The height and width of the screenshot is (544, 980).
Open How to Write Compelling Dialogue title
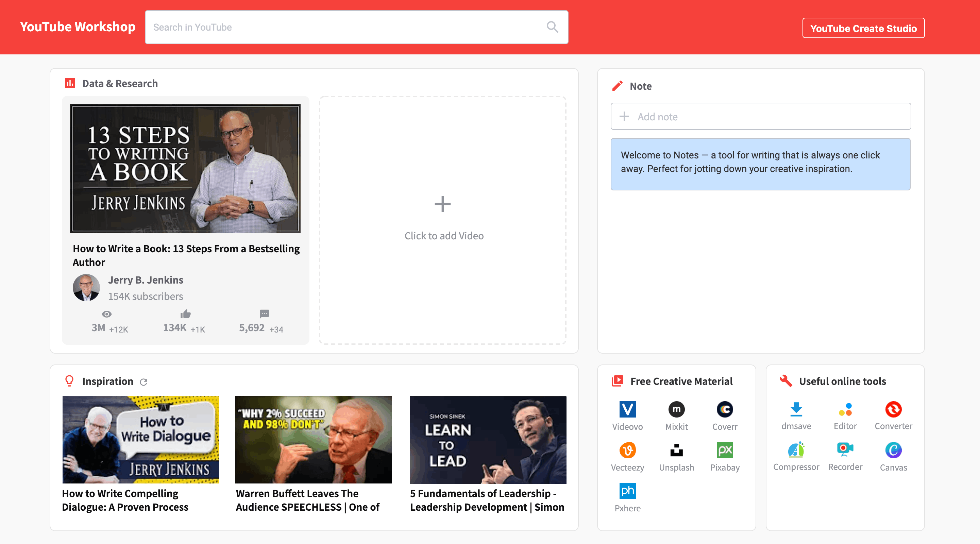[x=125, y=500]
